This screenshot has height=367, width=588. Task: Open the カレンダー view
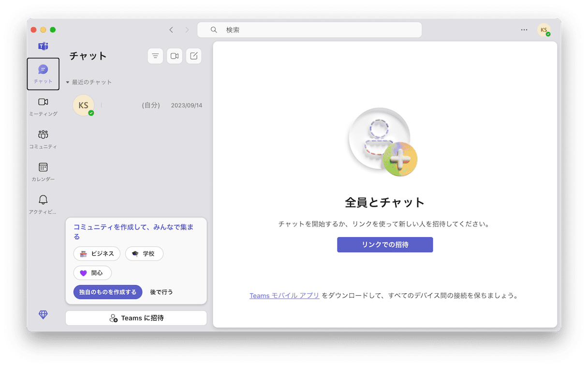[x=43, y=171]
